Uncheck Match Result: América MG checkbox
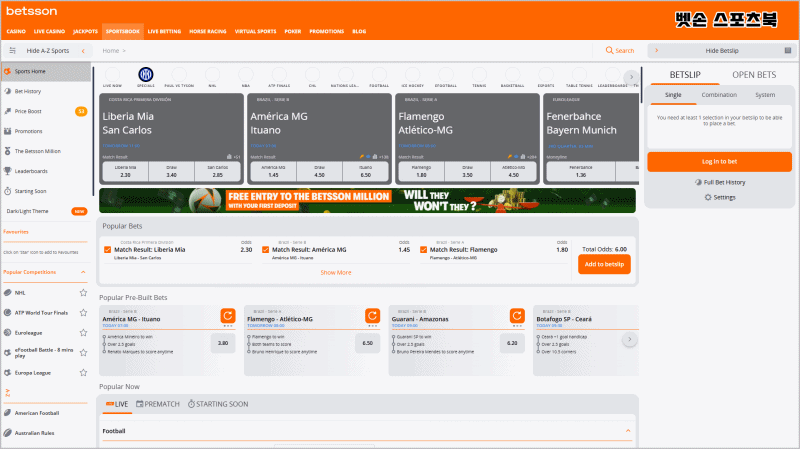Viewport: 800px width, 449px height. [x=265, y=250]
